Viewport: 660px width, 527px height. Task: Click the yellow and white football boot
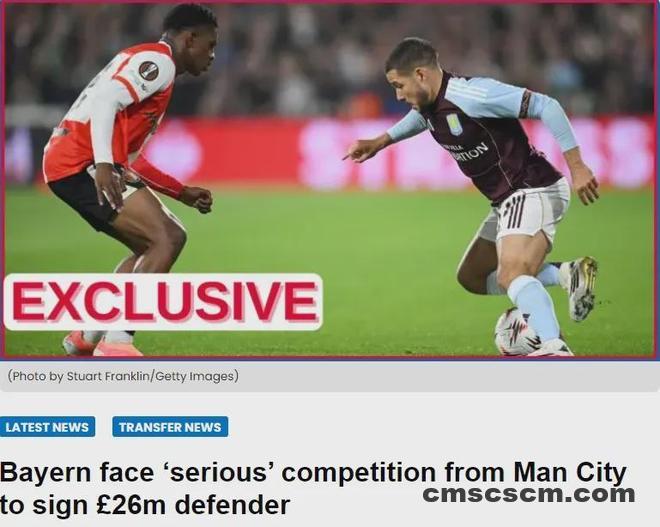[x=579, y=288]
